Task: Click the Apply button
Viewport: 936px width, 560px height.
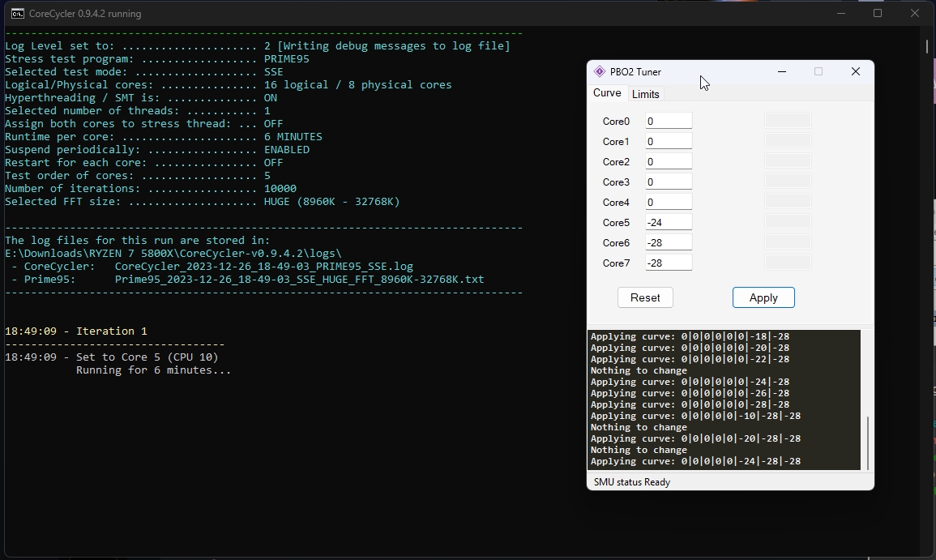Action: (x=763, y=297)
